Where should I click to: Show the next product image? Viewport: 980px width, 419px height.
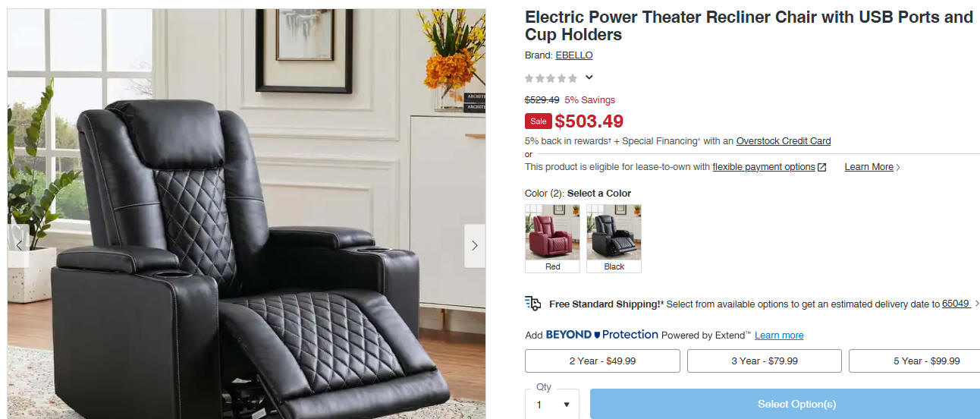(x=475, y=245)
